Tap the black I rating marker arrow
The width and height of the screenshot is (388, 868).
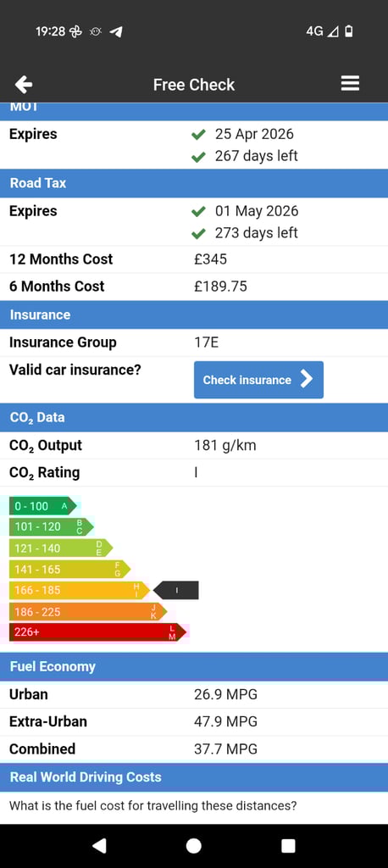pyautogui.click(x=175, y=590)
